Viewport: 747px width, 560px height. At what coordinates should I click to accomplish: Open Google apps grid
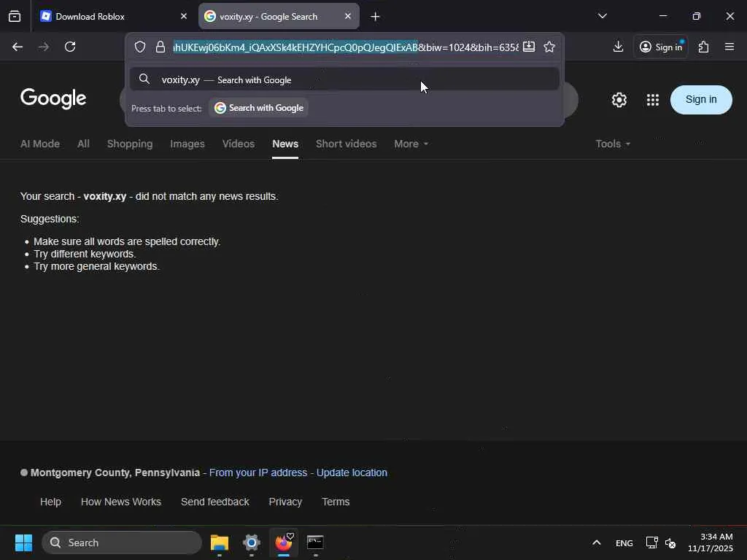point(653,99)
